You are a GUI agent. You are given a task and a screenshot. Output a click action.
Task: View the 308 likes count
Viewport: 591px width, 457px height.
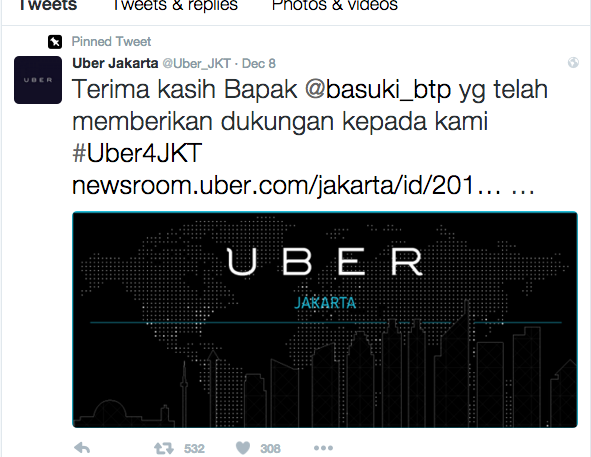271,449
